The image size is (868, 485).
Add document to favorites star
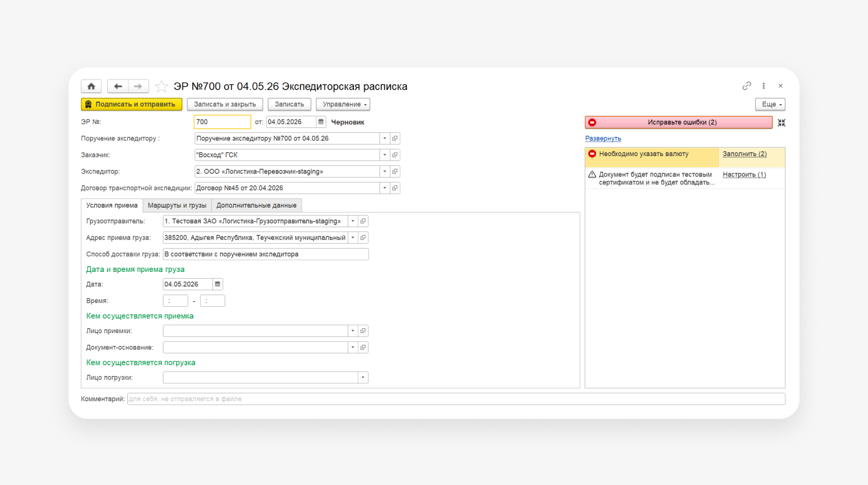pyautogui.click(x=161, y=86)
